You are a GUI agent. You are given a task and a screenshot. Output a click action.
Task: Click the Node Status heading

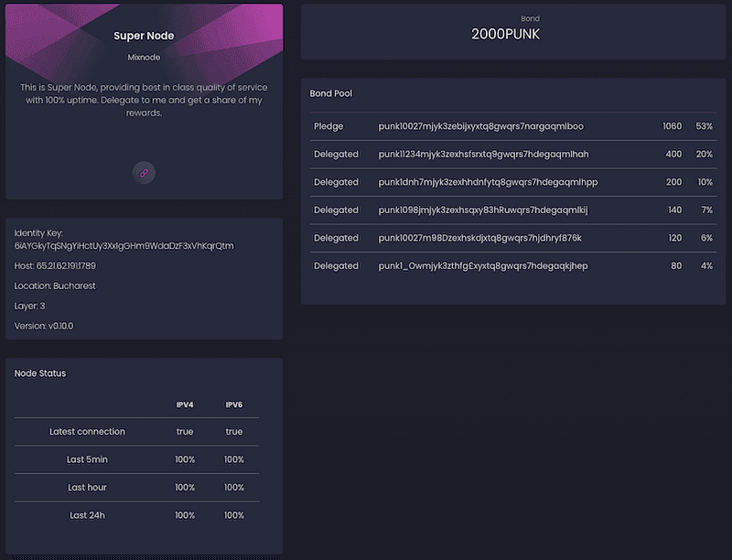pos(40,373)
